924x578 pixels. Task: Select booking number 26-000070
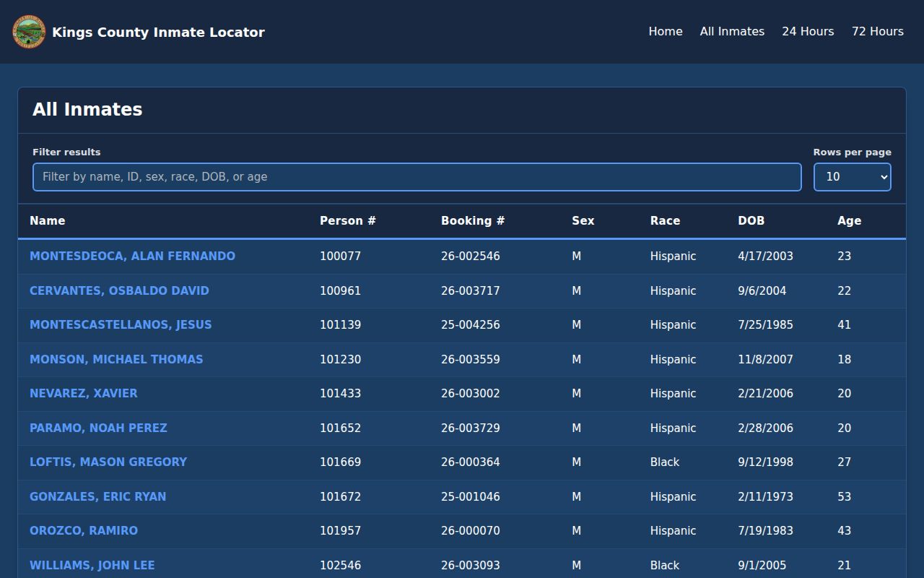pyautogui.click(x=471, y=531)
